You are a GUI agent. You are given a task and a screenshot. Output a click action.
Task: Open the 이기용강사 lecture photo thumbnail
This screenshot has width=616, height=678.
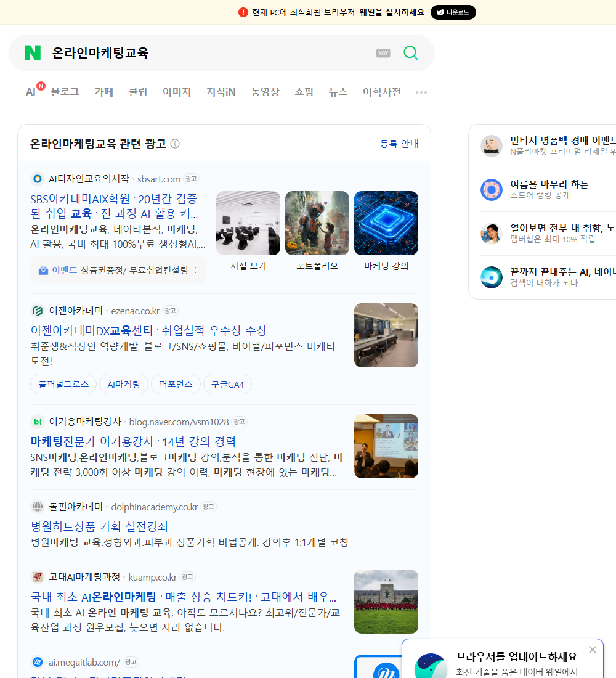pos(386,446)
